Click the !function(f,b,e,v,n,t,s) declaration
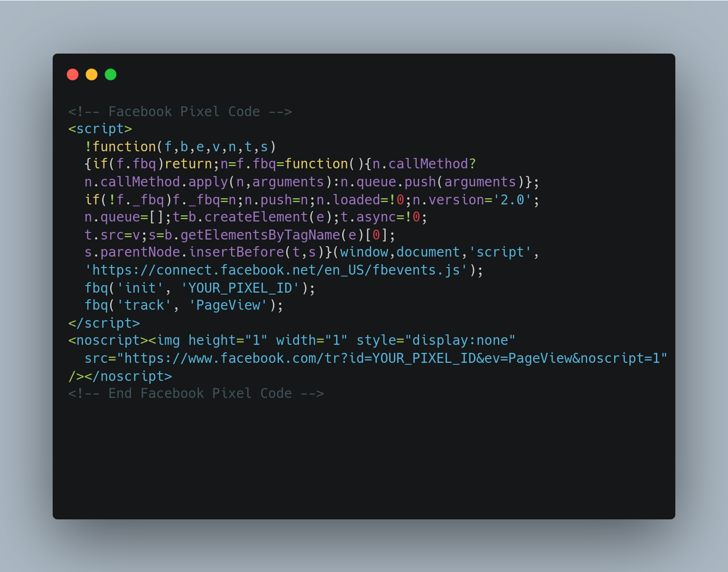Viewport: 728px width, 572px height. 180,147
